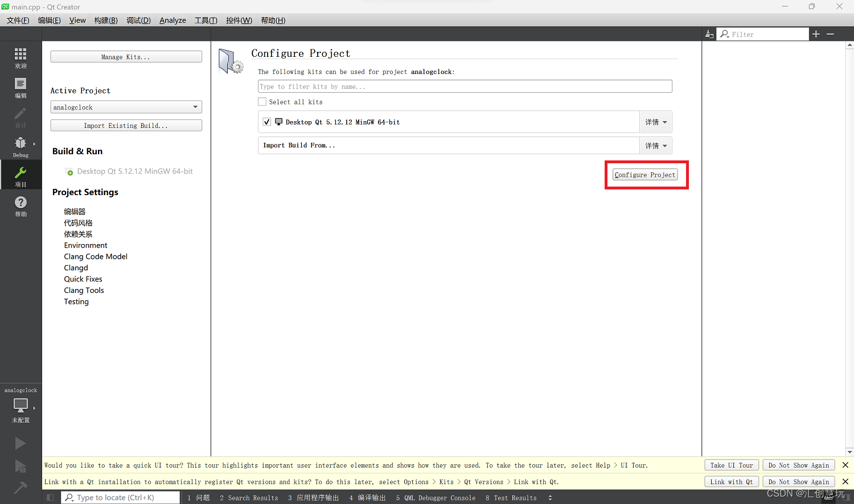Viewport: 854px width, 504px height.
Task: Open the 帮助(H) menu
Action: coord(273,20)
